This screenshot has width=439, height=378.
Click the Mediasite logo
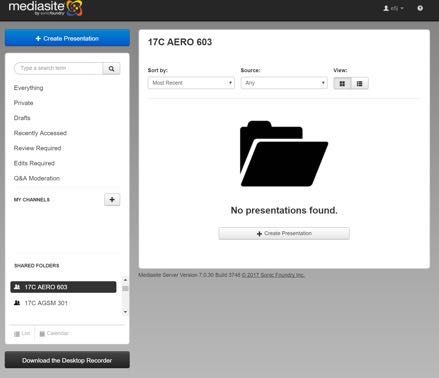(45, 8)
